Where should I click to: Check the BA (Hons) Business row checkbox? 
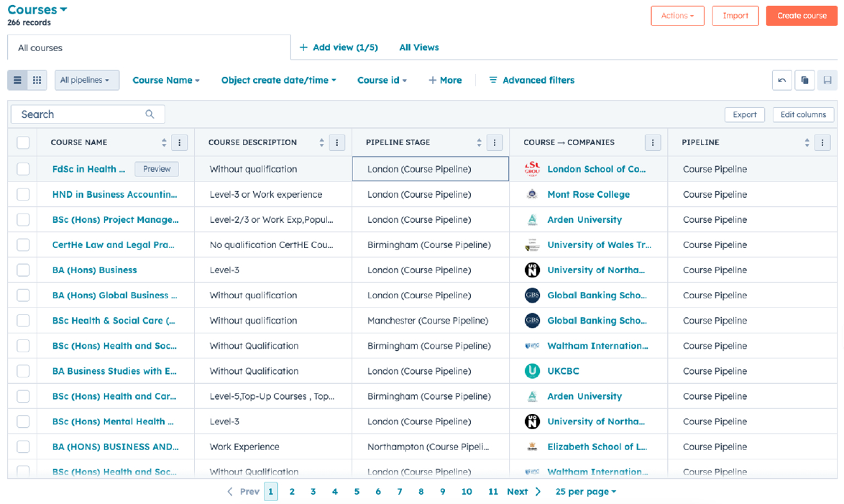tap(23, 270)
